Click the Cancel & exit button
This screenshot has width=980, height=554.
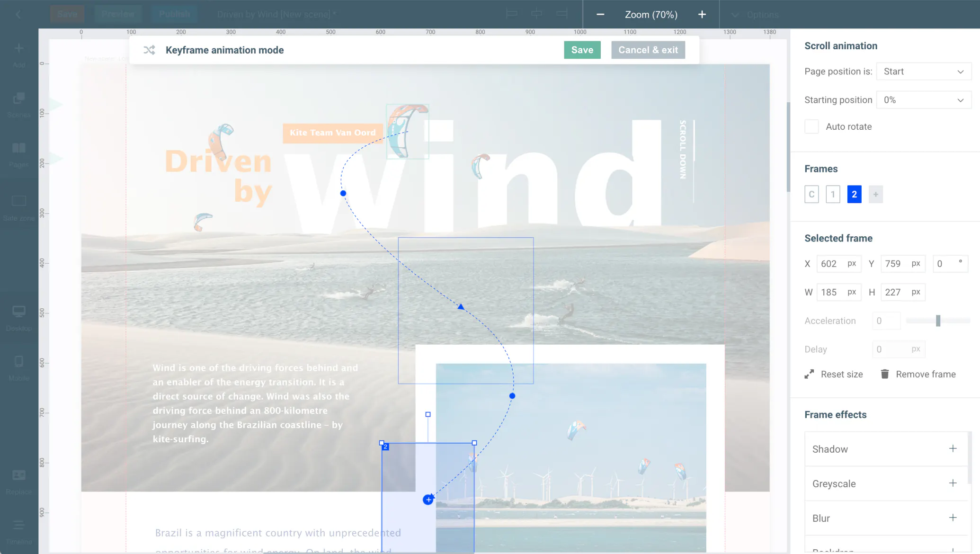(x=648, y=50)
